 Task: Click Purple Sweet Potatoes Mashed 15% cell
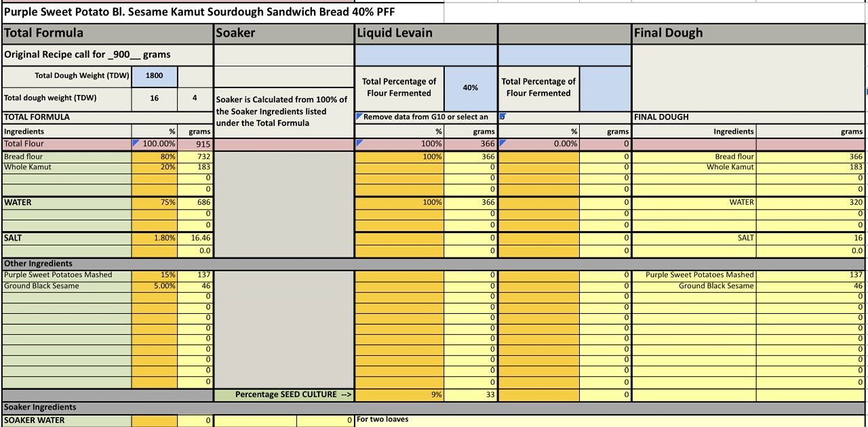click(x=155, y=274)
